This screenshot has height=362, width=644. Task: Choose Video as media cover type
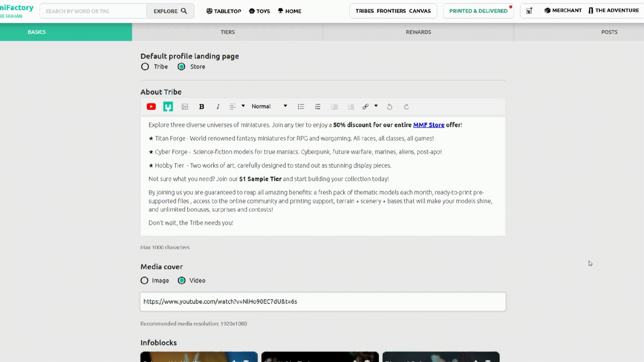point(181,281)
